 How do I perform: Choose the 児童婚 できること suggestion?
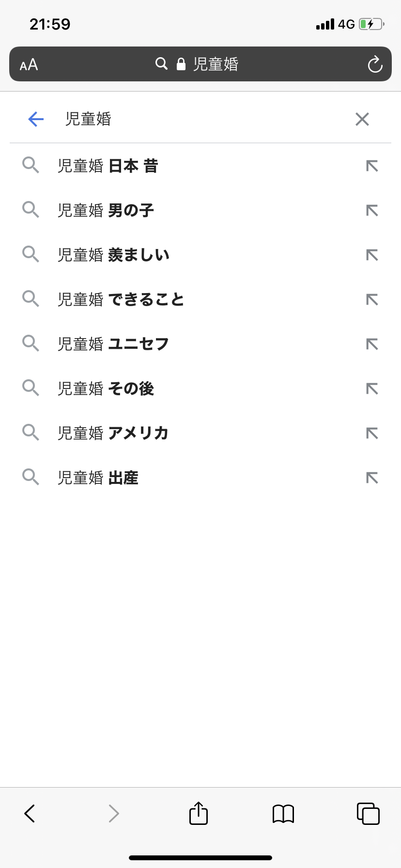tap(121, 300)
